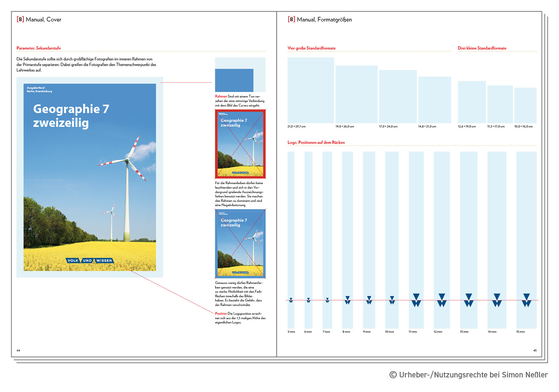Viewport: 559px width, 392px height.
Task: Click the logo on the 14 mm spine
Action: tap(497, 300)
